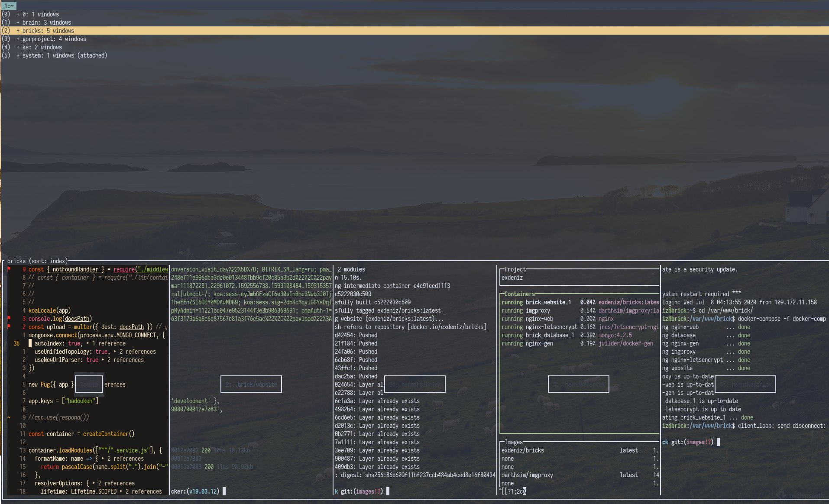Click 'mongoose.connect(process.env.MONGO_CONNECT' code line
The image size is (829, 504).
click(x=97, y=335)
